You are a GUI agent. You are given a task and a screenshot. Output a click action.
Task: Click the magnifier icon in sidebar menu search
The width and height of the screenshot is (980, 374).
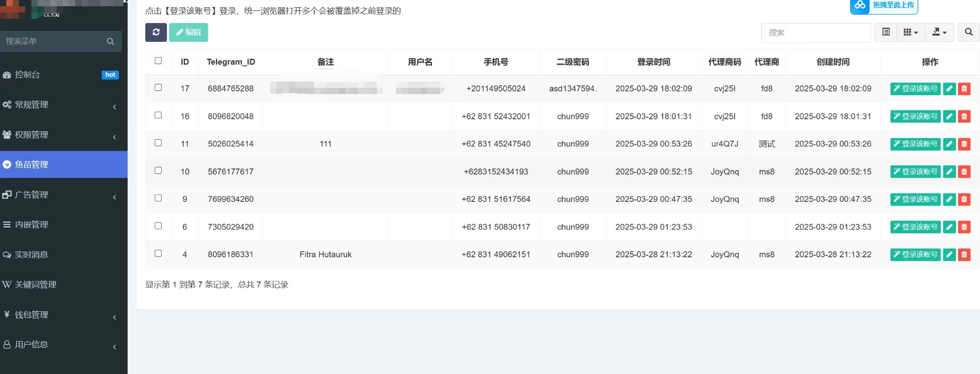110,41
